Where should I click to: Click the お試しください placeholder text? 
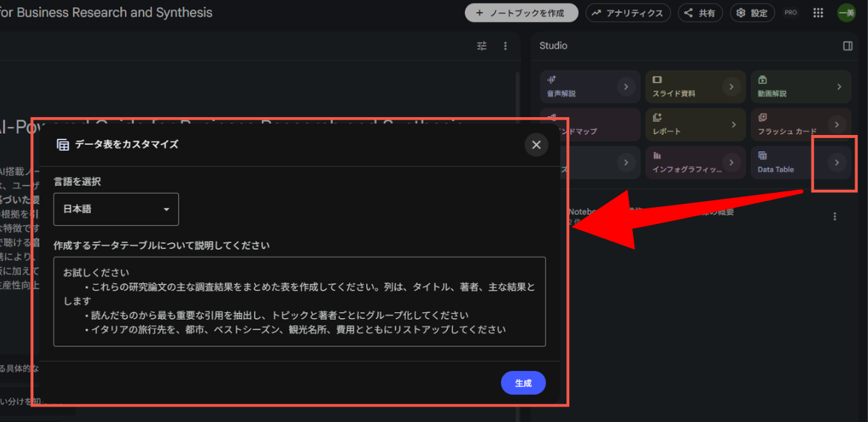tap(96, 272)
